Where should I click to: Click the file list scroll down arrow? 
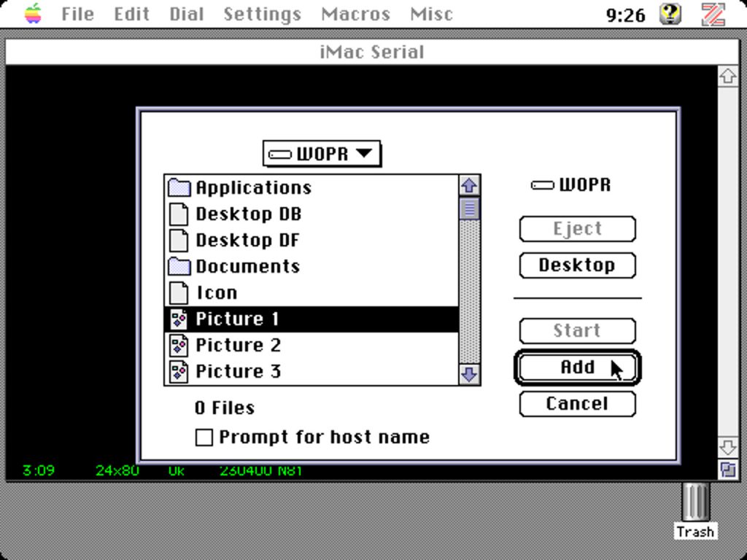[x=469, y=374]
